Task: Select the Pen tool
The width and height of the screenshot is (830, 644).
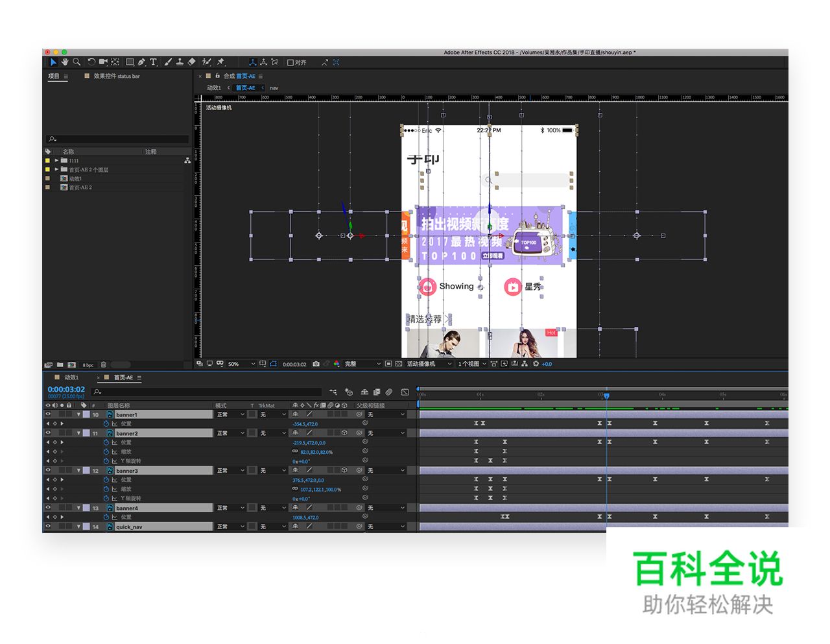Action: click(141, 62)
